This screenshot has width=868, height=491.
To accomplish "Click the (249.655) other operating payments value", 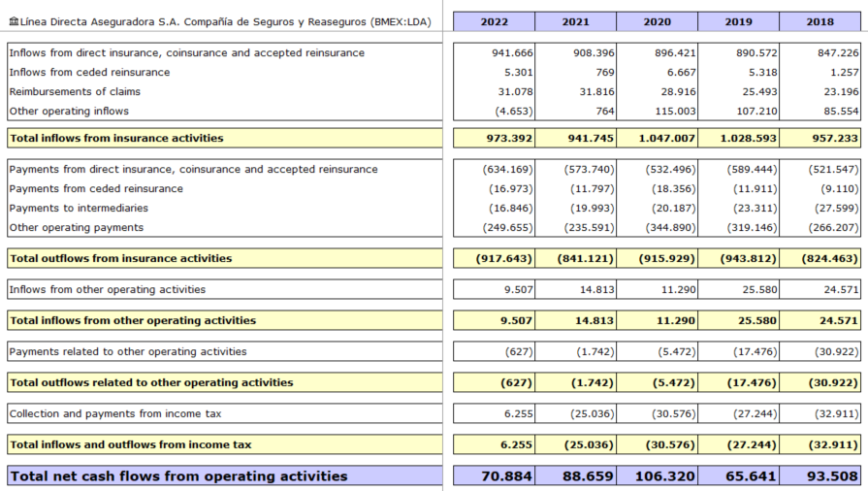I will click(x=507, y=227).
